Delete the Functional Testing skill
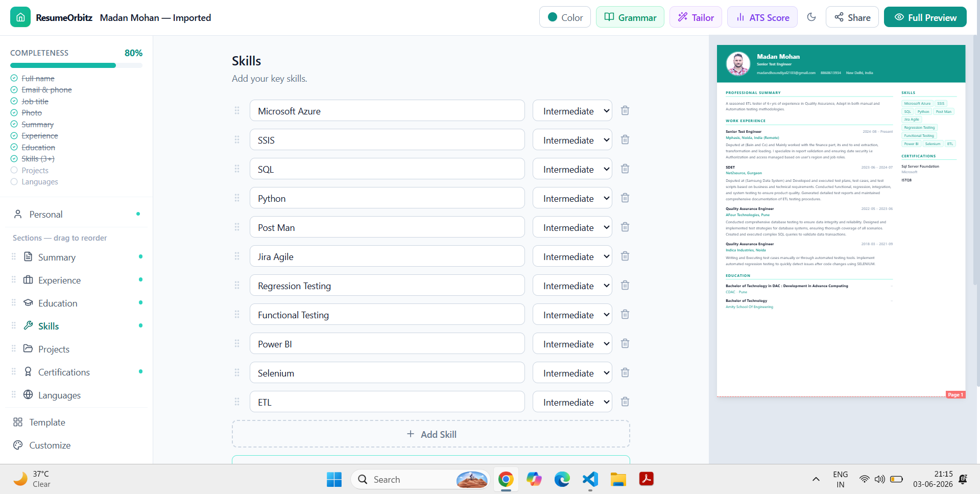 coord(625,314)
